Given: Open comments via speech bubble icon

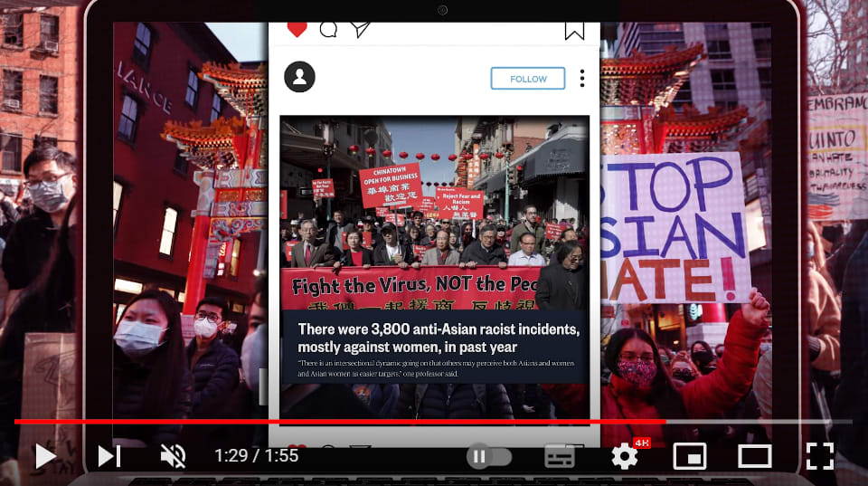Looking at the screenshot, I should point(328,29).
